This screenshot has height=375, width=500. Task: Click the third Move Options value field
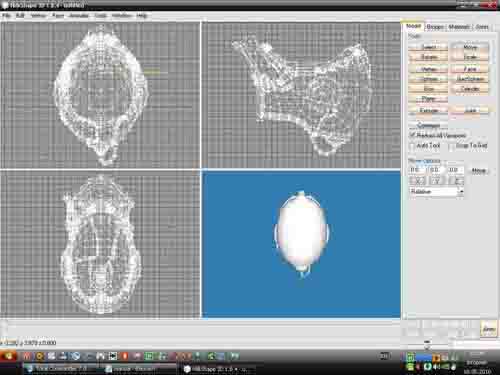pos(456,170)
